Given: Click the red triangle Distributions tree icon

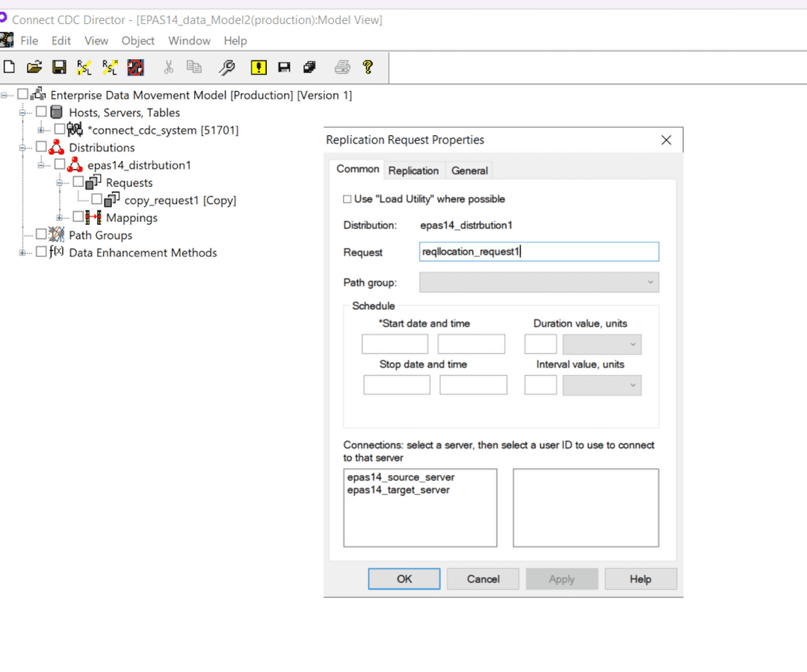Looking at the screenshot, I should click(57, 148).
